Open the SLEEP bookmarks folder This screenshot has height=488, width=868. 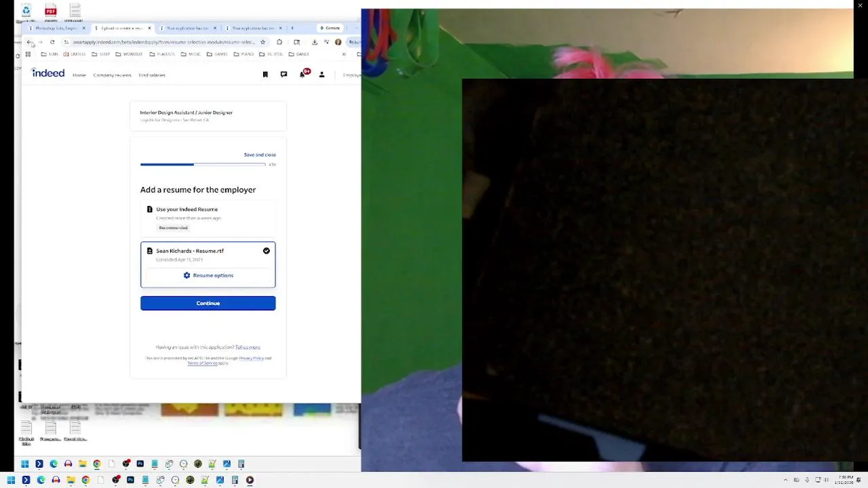[102, 54]
